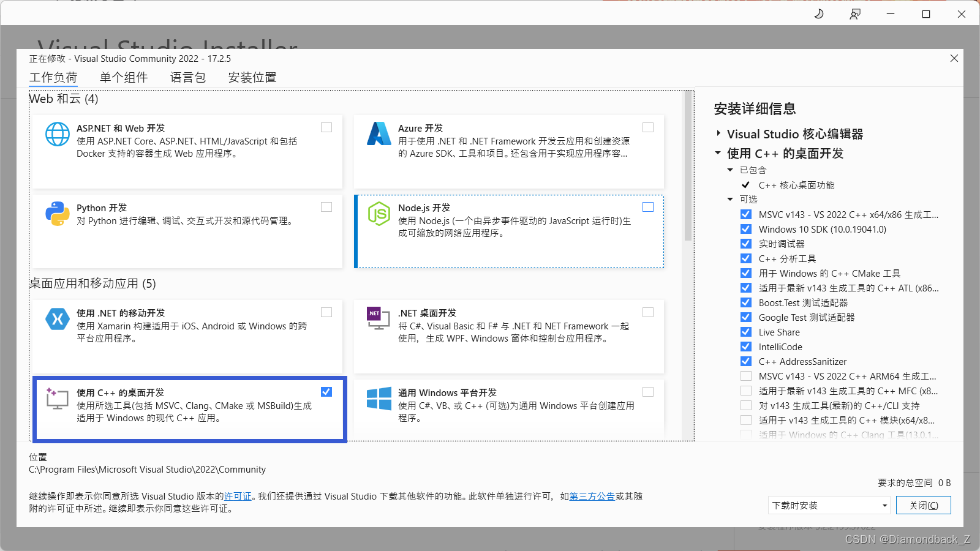Screen dimensions: 980x551
Task: Expand Visual Studio 核心编辑器 section
Action: tap(718, 133)
